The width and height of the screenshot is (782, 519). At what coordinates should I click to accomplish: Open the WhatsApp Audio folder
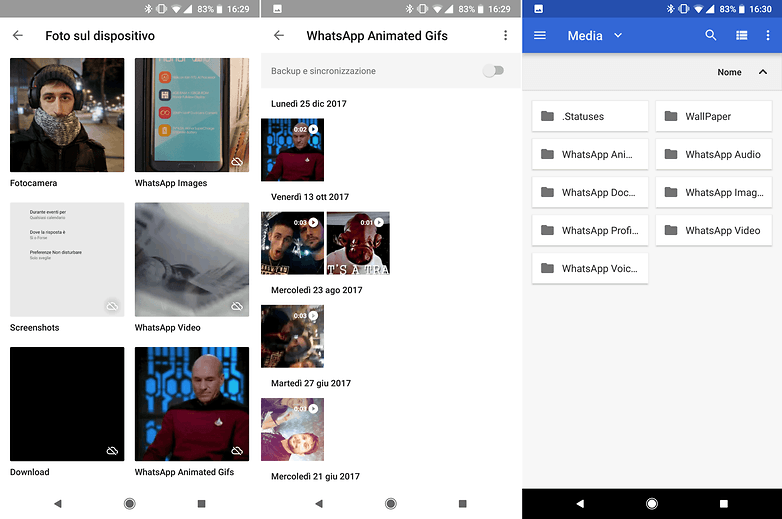point(714,155)
